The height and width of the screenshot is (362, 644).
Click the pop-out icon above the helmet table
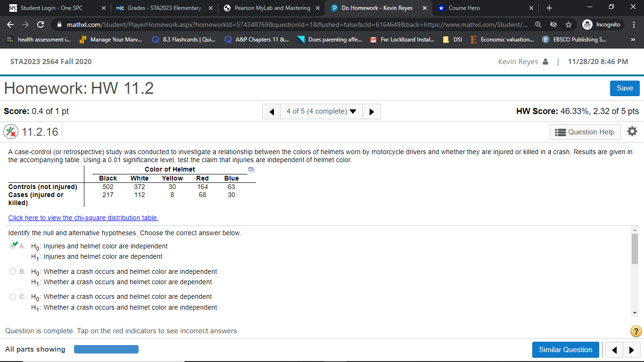(x=251, y=169)
